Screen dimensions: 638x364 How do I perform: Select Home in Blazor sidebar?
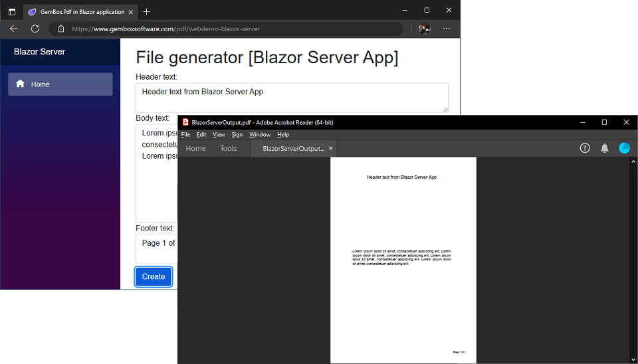click(60, 84)
